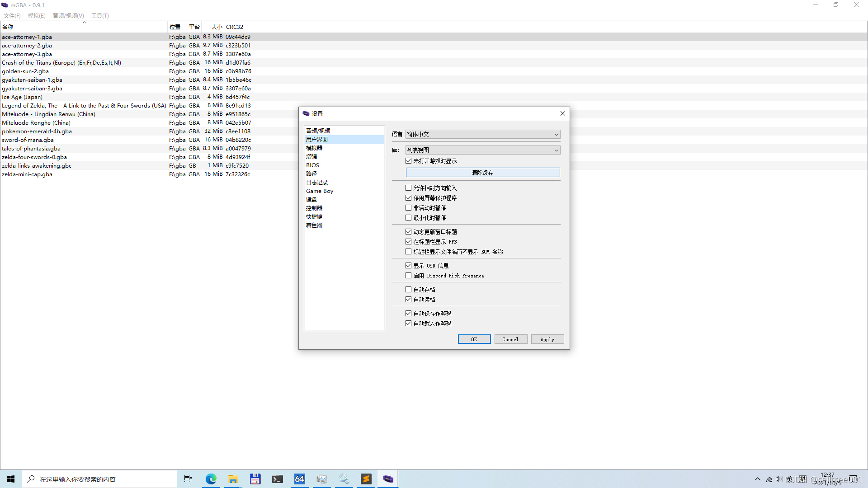The height and width of the screenshot is (488, 868).
Task: Click the Sublime Text taskbar icon
Action: tap(366, 479)
